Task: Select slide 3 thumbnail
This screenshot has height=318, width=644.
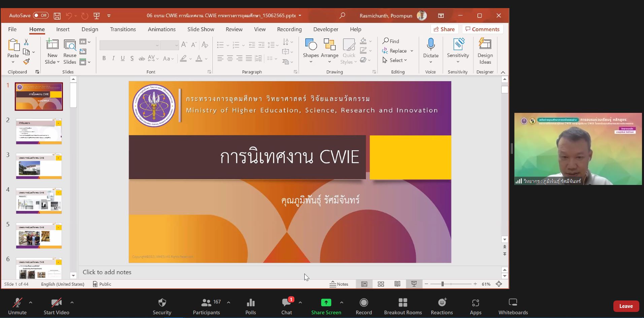Action: pyautogui.click(x=39, y=166)
